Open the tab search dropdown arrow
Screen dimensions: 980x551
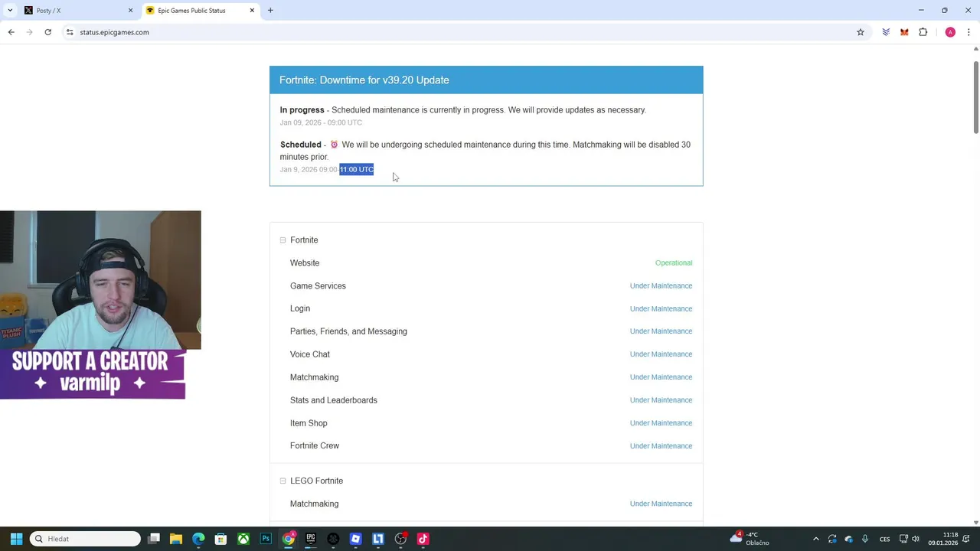click(10, 11)
